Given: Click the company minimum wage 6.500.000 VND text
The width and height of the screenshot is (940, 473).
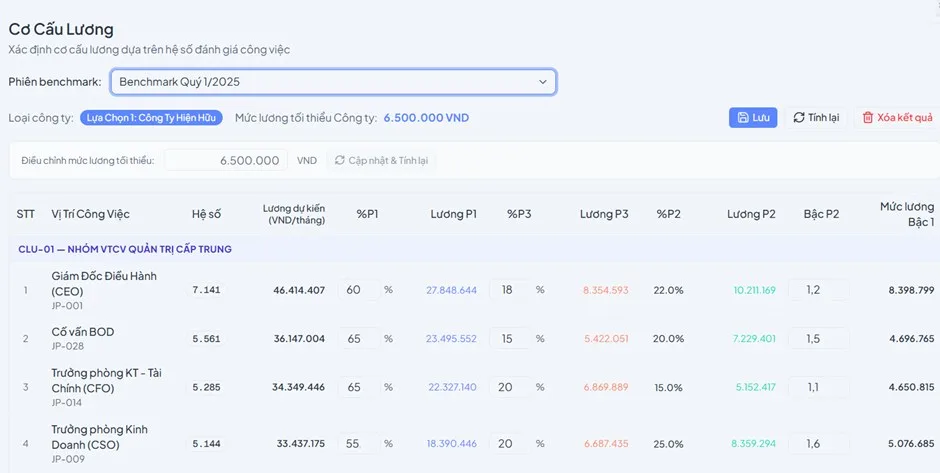Looking at the screenshot, I should 426,118.
